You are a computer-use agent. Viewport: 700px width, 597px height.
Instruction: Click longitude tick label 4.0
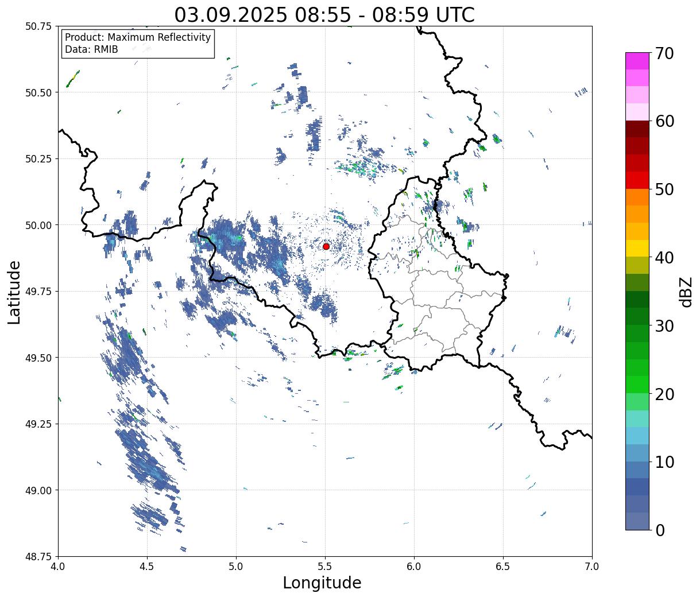tap(58, 567)
